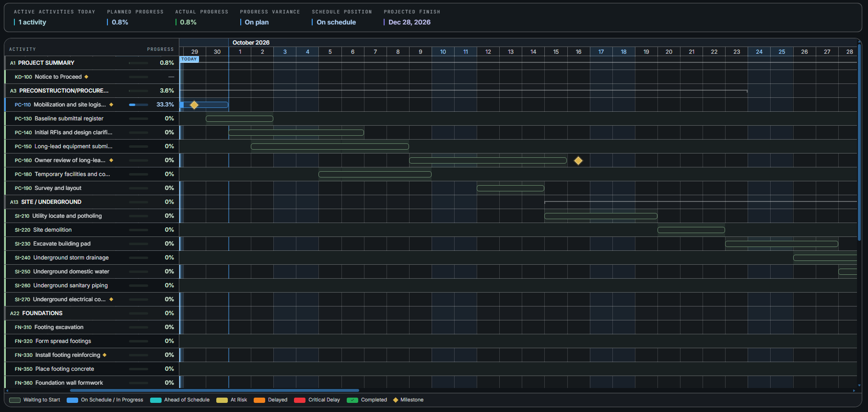Click day 17 in the timeline header

[x=601, y=52]
